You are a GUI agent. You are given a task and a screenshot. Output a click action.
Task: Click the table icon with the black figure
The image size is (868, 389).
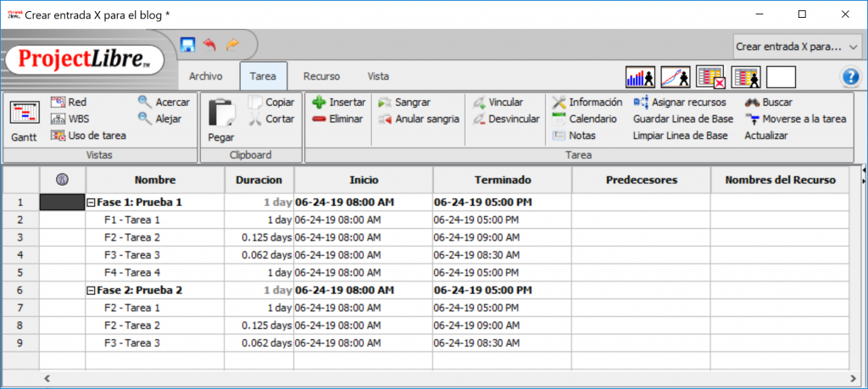coord(746,77)
